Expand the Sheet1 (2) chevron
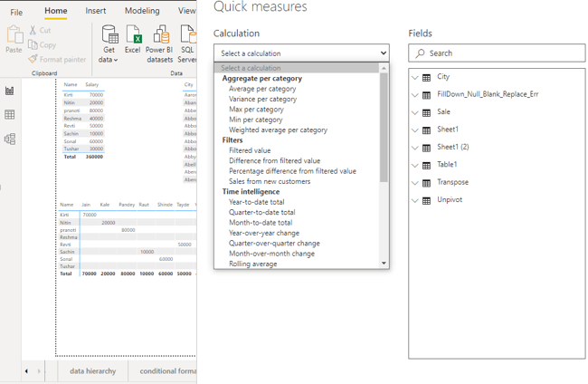The image size is (588, 384). pos(414,148)
